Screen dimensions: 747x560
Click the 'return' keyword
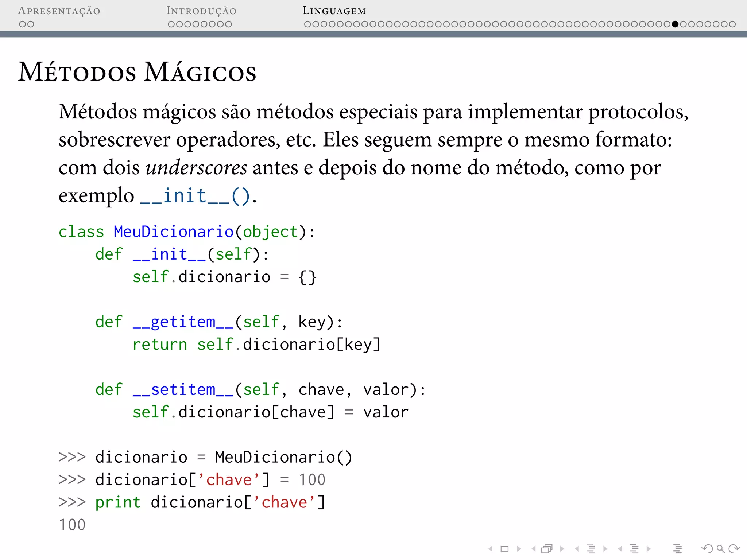[160, 345]
